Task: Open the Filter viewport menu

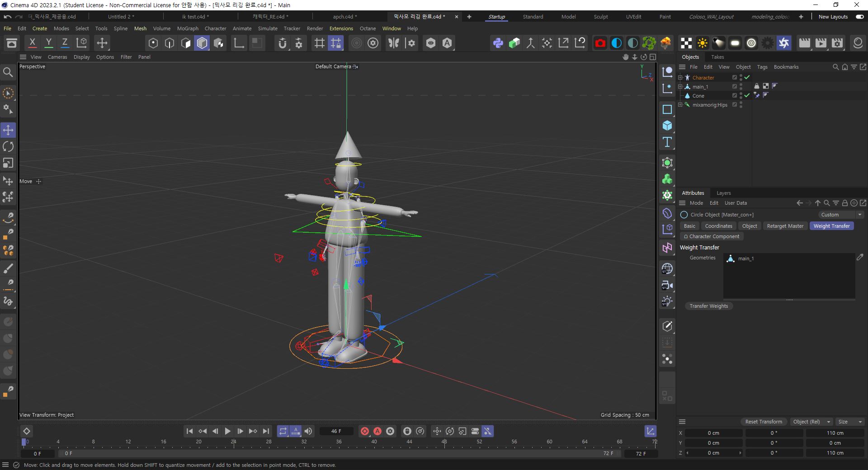Action: [x=126, y=57]
